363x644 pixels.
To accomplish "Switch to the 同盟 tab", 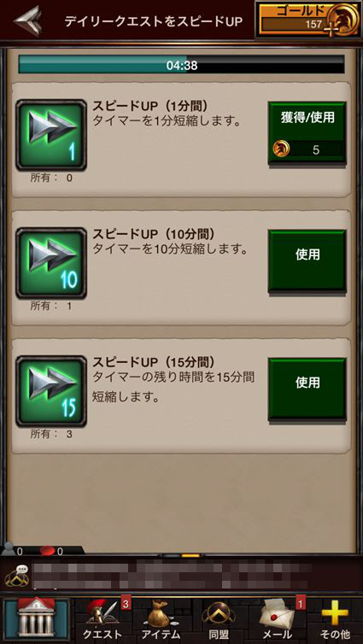I will [218, 620].
